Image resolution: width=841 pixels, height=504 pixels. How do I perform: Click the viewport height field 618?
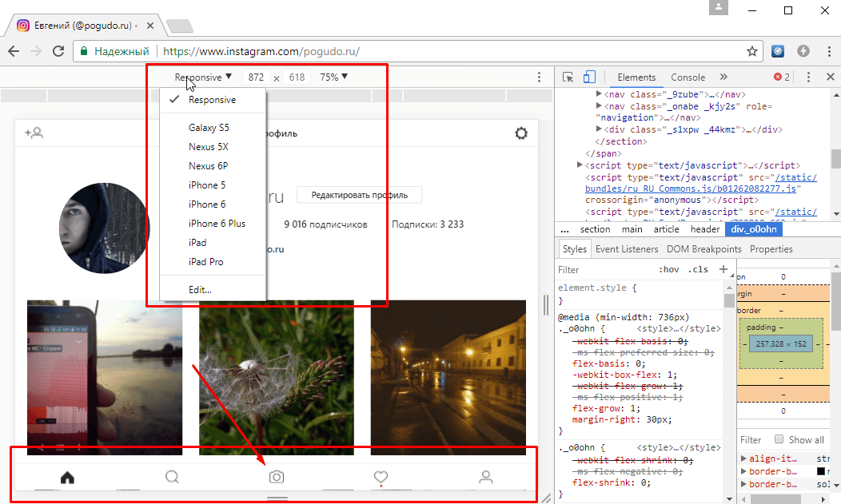[297, 77]
